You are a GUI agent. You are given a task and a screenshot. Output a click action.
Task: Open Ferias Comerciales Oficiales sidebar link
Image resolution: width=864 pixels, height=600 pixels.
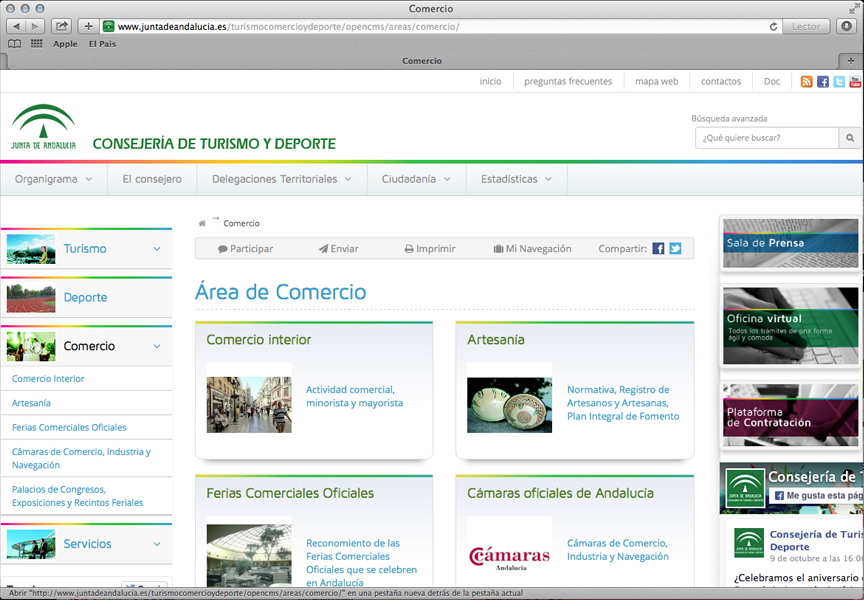(69, 427)
